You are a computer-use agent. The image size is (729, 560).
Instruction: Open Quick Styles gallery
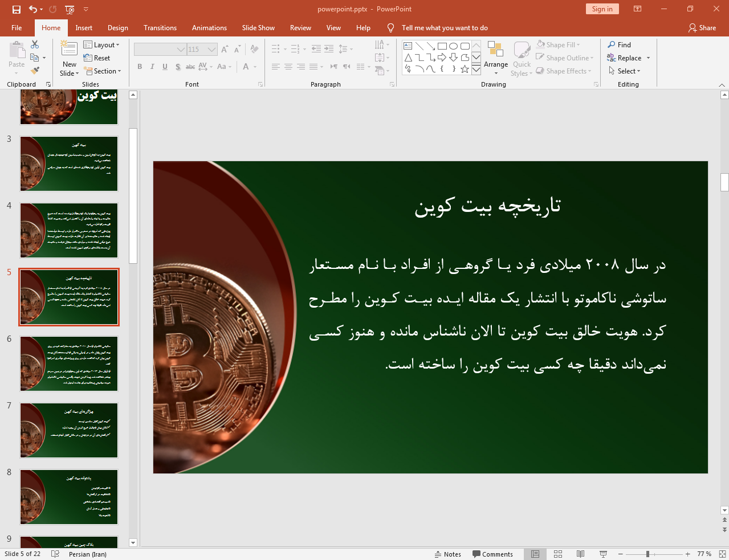coord(521,59)
